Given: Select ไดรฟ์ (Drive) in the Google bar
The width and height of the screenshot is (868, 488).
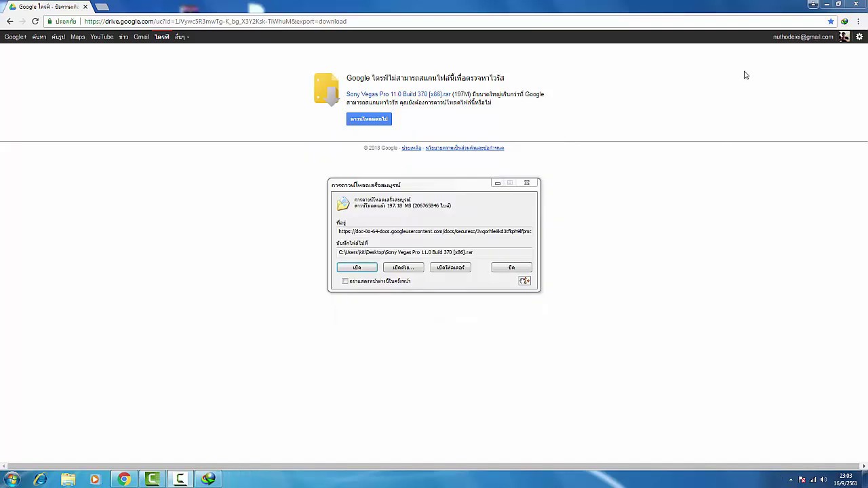Looking at the screenshot, I should point(161,37).
